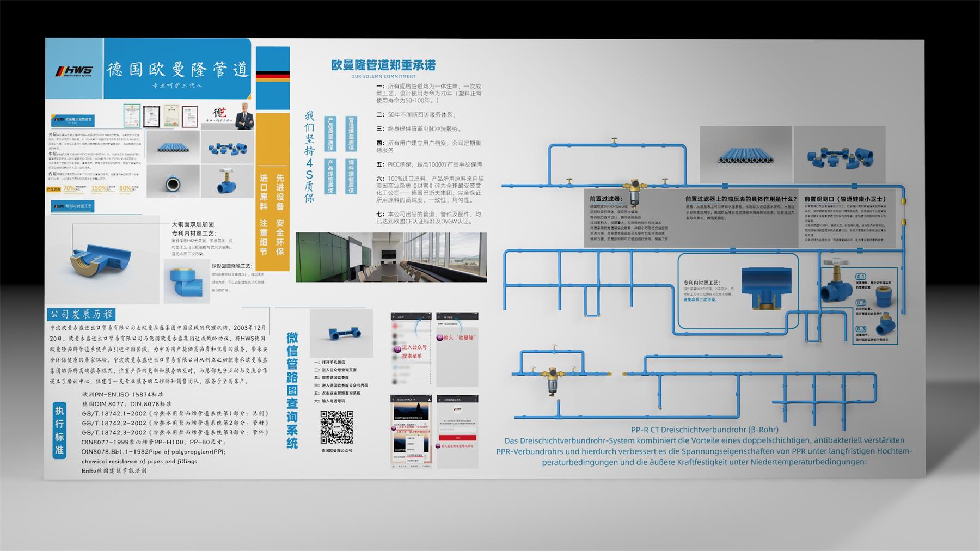This screenshot has width=980, height=551.
Task: Click the text 球形圆弧降噪工艺
Action: click(231, 266)
